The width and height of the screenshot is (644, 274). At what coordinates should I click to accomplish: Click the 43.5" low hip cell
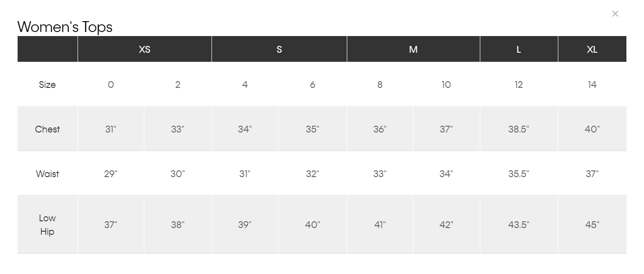pos(519,225)
